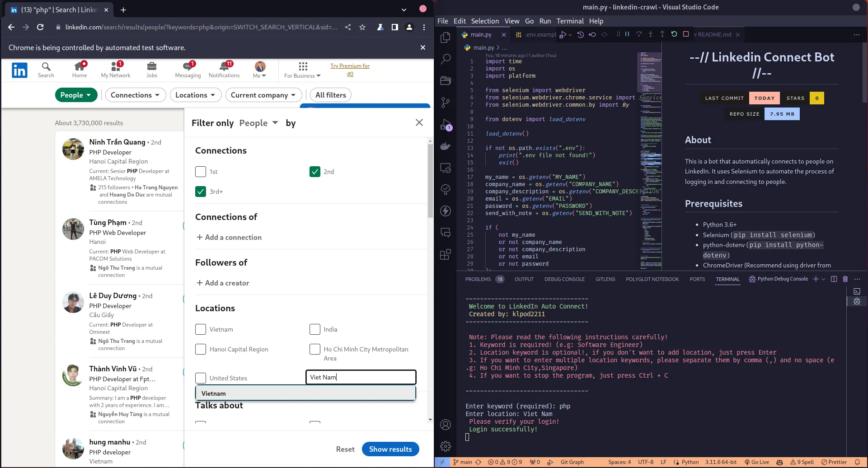Open VS Code Search sidebar icon
868x468 pixels.
(x=446, y=59)
